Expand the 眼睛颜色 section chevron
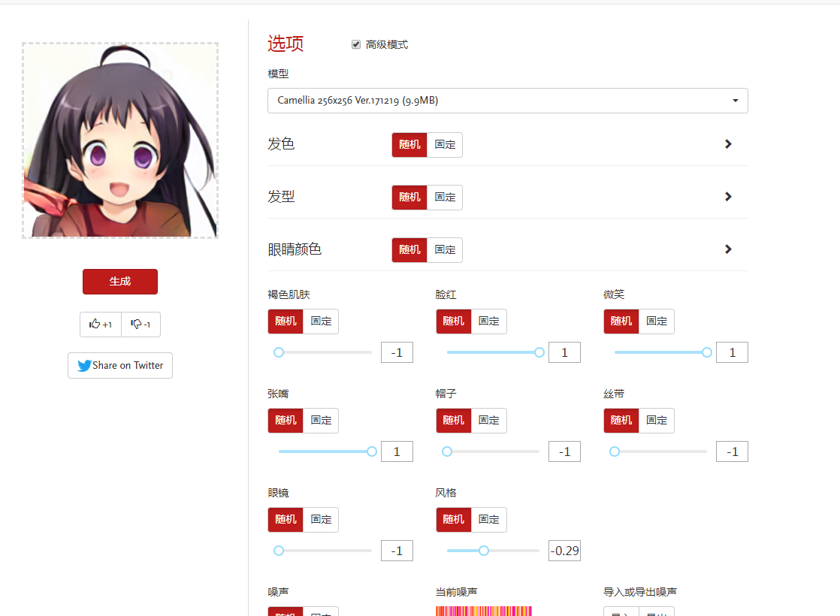The image size is (840, 616). click(727, 249)
